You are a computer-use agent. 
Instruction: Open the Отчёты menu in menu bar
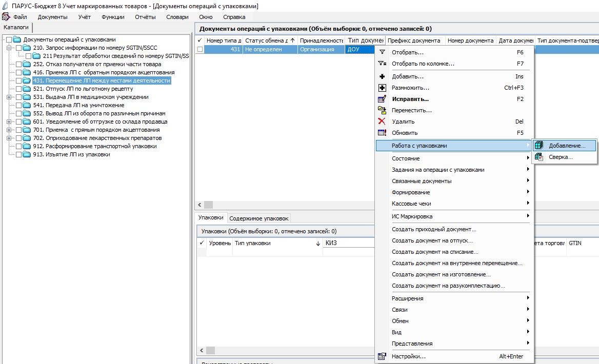145,17
